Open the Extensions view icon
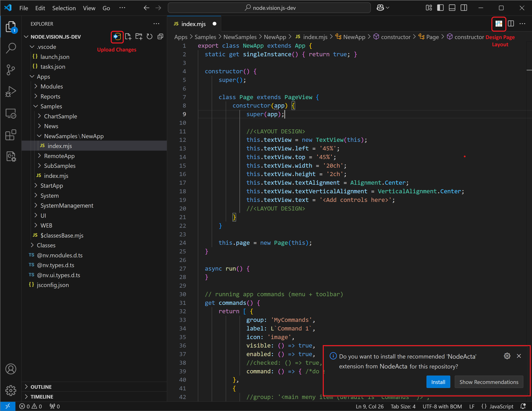 [11, 135]
